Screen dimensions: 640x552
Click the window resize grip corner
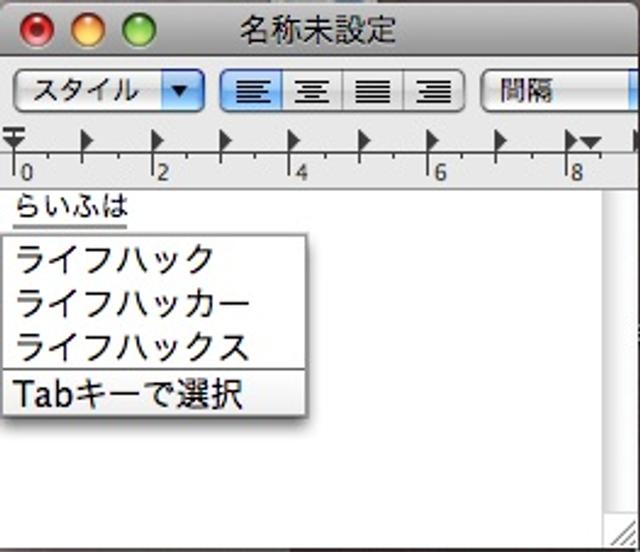[x=622, y=530]
